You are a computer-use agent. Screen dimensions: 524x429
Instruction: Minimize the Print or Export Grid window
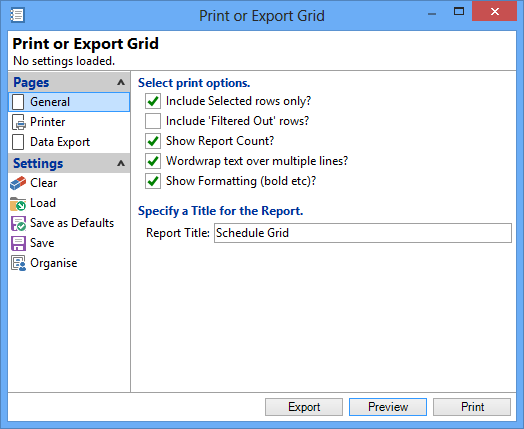[x=432, y=13]
